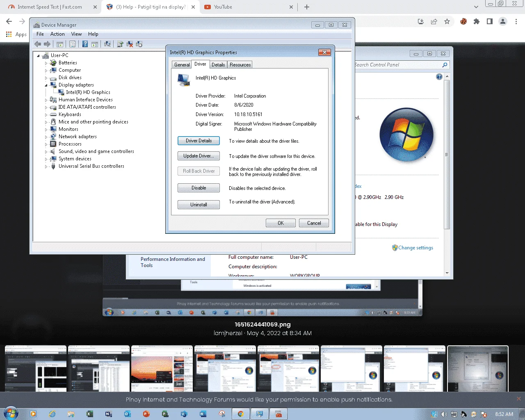Expand the Human Interface Devices node

[46, 100]
